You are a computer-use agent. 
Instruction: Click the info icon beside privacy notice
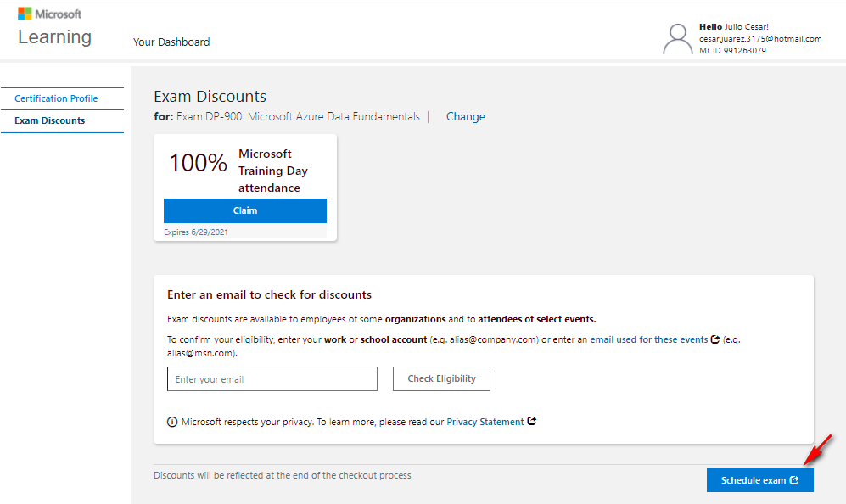coord(172,422)
